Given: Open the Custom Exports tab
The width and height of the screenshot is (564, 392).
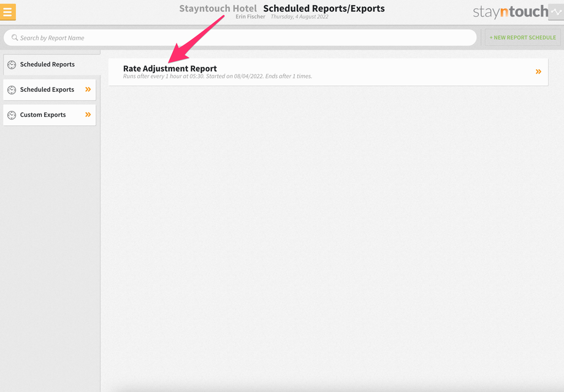Looking at the screenshot, I should 49,115.
